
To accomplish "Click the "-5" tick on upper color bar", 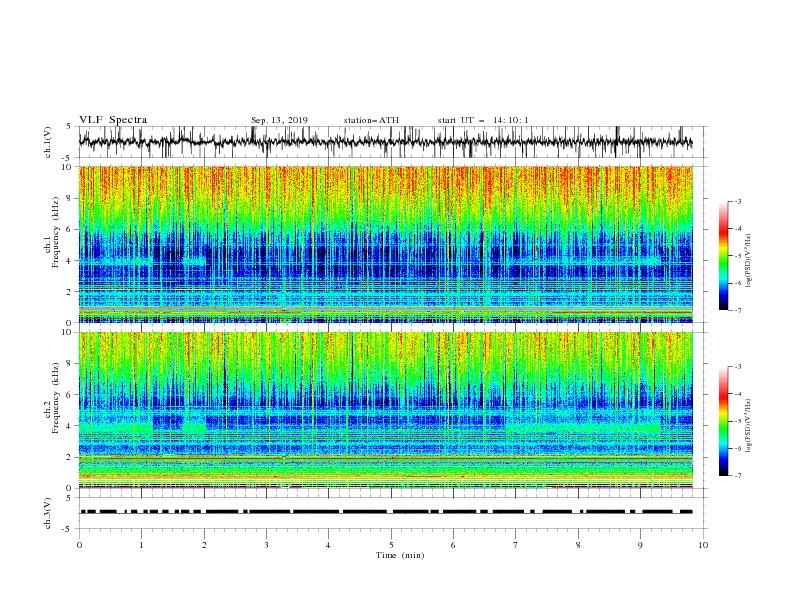I will pyautogui.click(x=738, y=256).
